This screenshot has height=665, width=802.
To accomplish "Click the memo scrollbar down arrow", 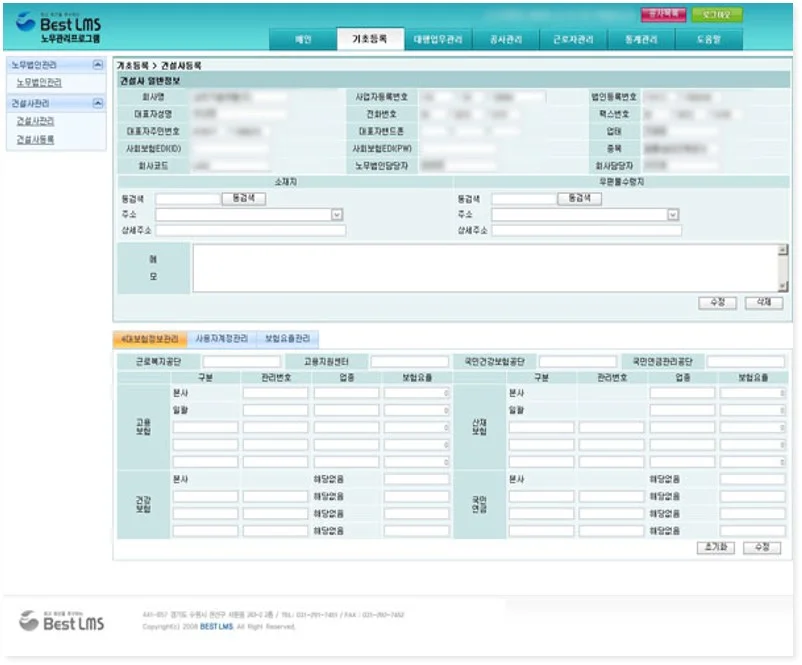I will click(782, 286).
